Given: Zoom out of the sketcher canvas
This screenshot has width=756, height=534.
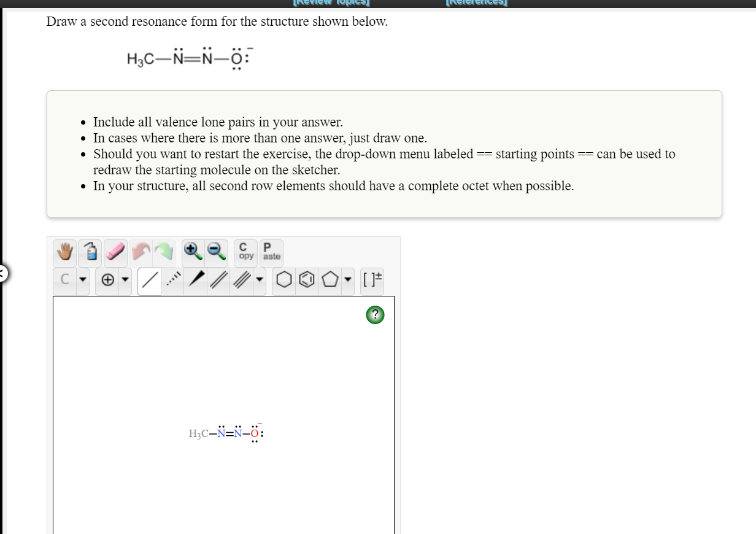Looking at the screenshot, I should pyautogui.click(x=217, y=252).
